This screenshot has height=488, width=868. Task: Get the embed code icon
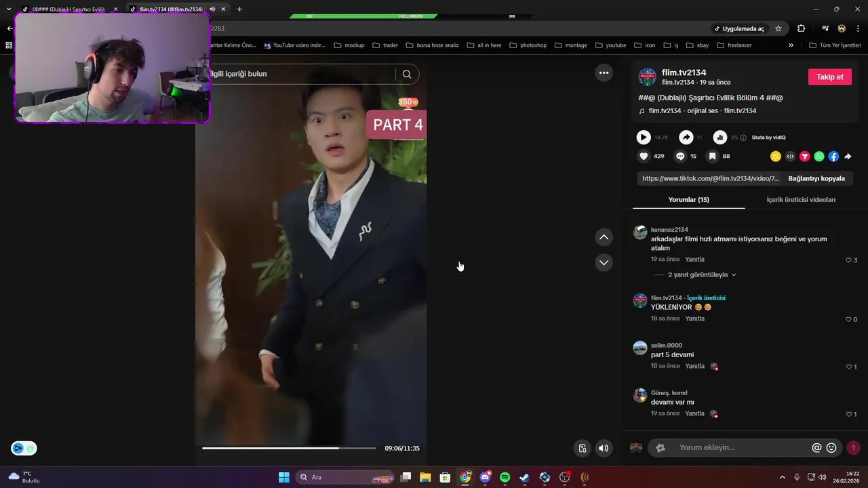790,157
